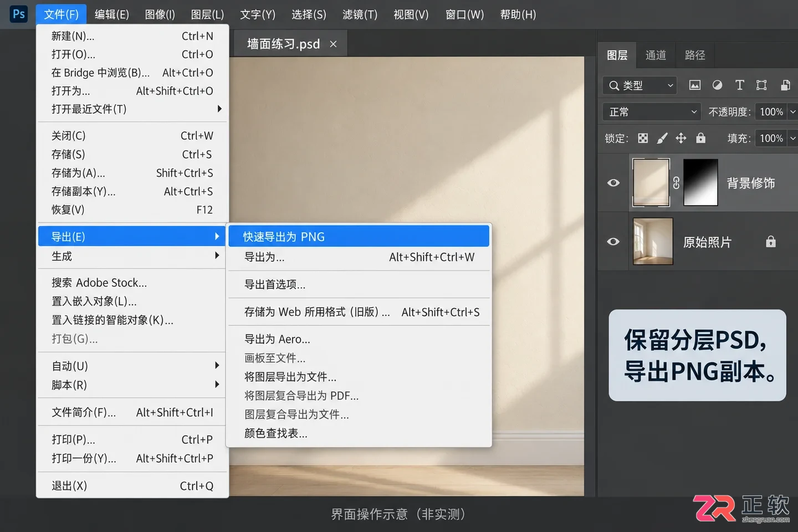Open the 类型 filter dropdown
Screen dimensions: 798x532
[640, 85]
